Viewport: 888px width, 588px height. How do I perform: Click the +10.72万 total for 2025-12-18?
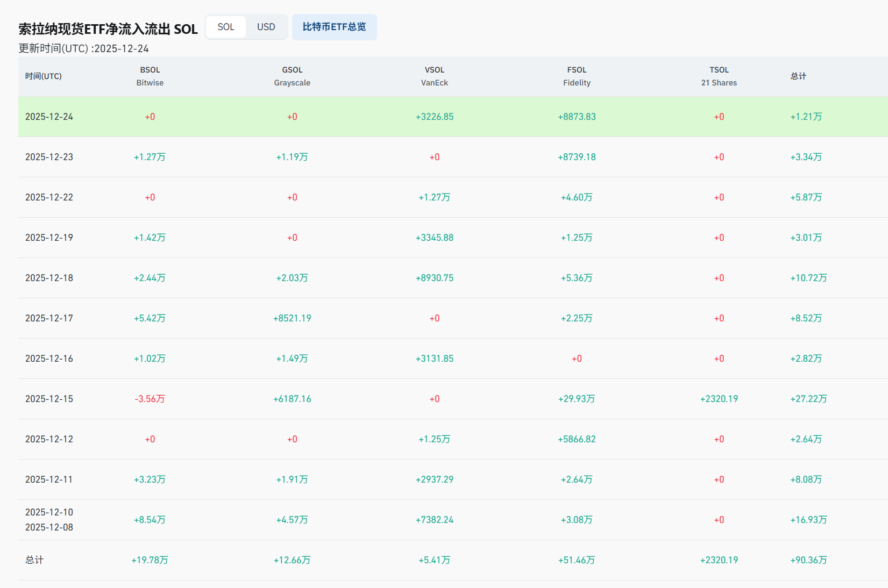click(808, 278)
